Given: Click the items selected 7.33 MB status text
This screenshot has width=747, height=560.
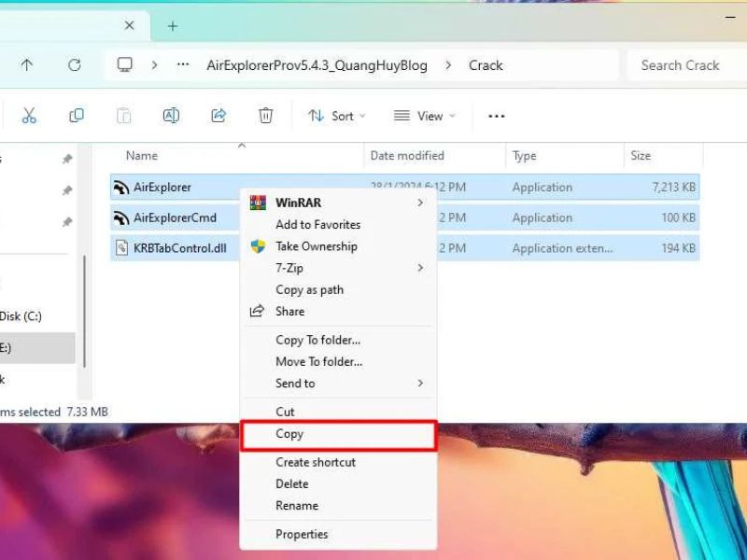Looking at the screenshot, I should (54, 412).
